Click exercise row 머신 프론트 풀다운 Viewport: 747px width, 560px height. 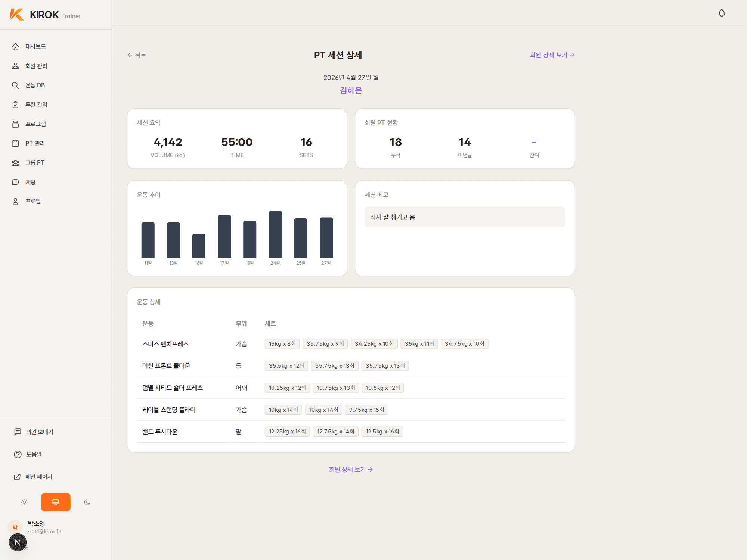(351, 366)
